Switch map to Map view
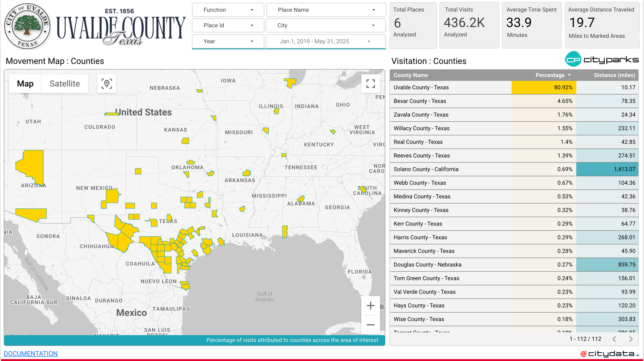This screenshot has height=361, width=644. pyautogui.click(x=25, y=84)
